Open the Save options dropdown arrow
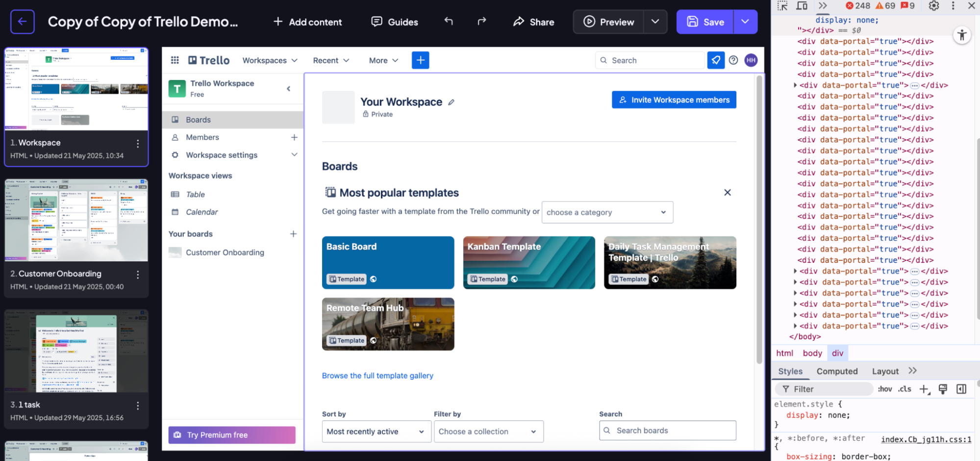The height and width of the screenshot is (461, 980). pos(745,22)
